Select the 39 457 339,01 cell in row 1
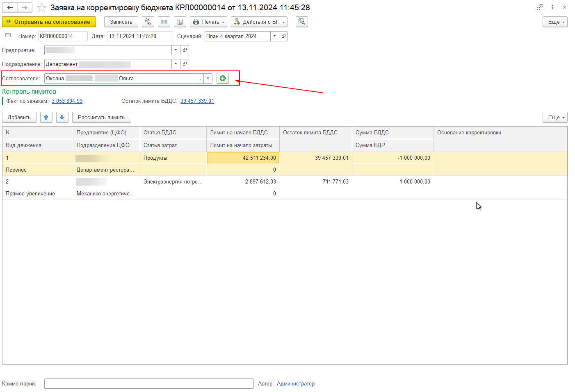The image size is (575, 392). click(x=316, y=158)
